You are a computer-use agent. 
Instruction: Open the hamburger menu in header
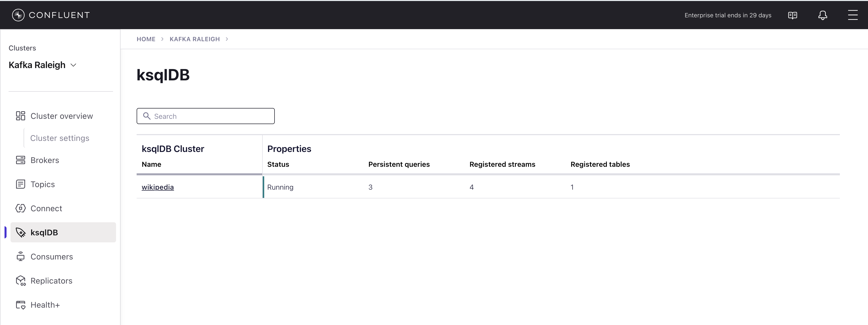[852, 15]
